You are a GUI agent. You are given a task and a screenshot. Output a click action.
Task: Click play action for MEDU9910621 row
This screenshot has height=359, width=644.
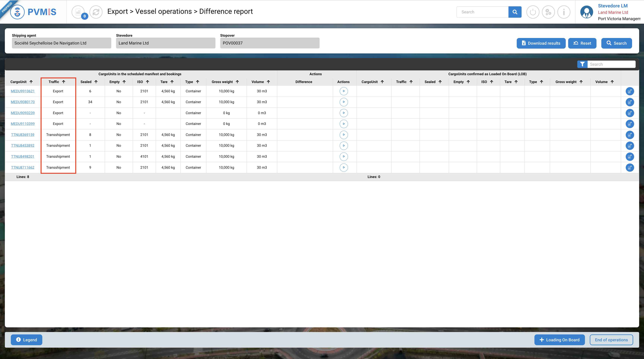pyautogui.click(x=343, y=91)
